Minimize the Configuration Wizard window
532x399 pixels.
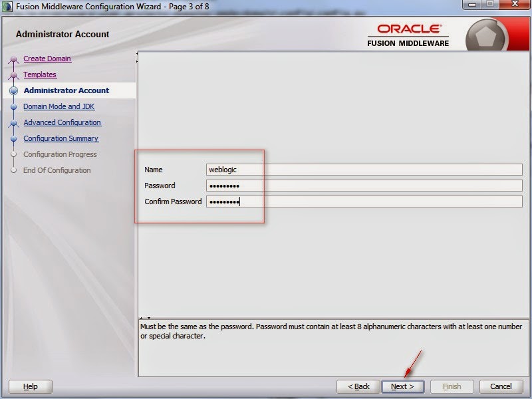[x=472, y=5]
